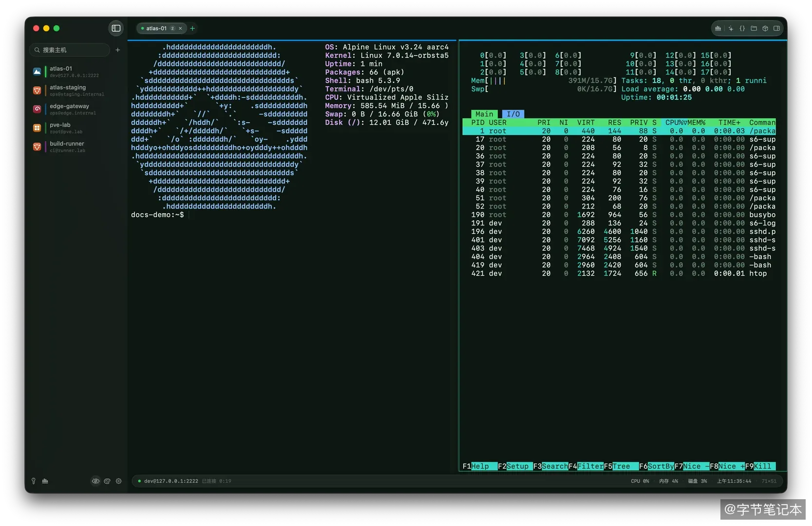Open the SSH keys icon in sidebar footer
The width and height of the screenshot is (812, 526).
click(x=34, y=481)
